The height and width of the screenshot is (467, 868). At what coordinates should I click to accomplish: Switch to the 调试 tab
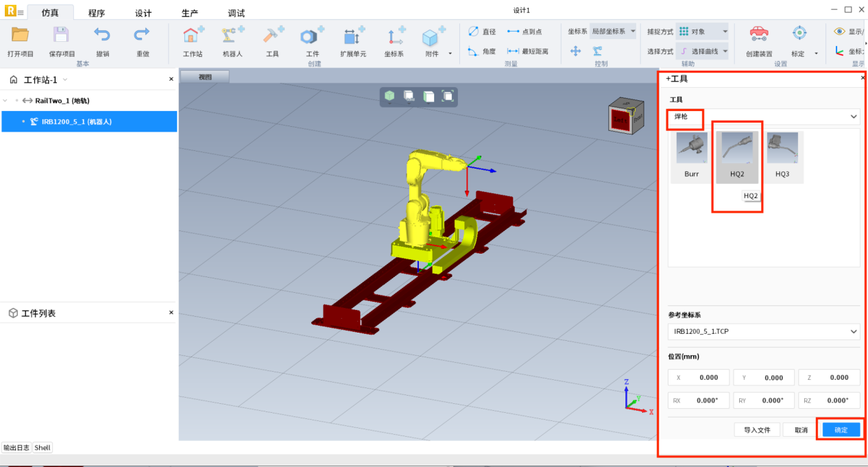pos(236,13)
